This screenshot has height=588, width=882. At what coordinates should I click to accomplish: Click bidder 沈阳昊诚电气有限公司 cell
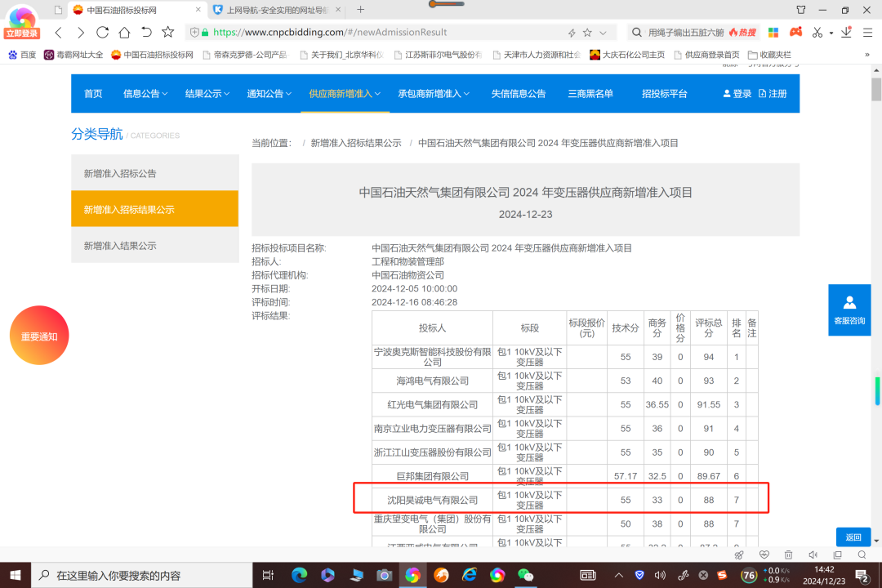(x=432, y=500)
